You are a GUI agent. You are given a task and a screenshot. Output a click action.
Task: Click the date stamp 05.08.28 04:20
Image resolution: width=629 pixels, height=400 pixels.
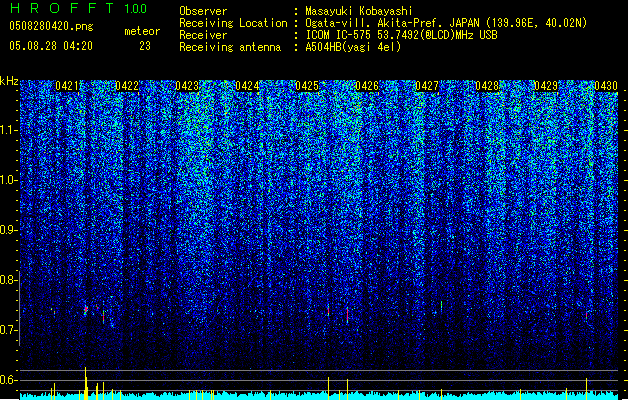[x=51, y=46]
